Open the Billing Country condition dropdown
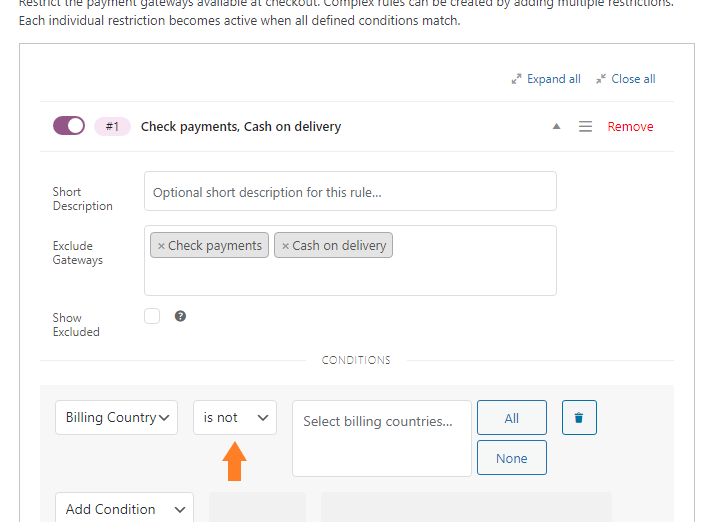715x522 pixels. click(x=116, y=418)
